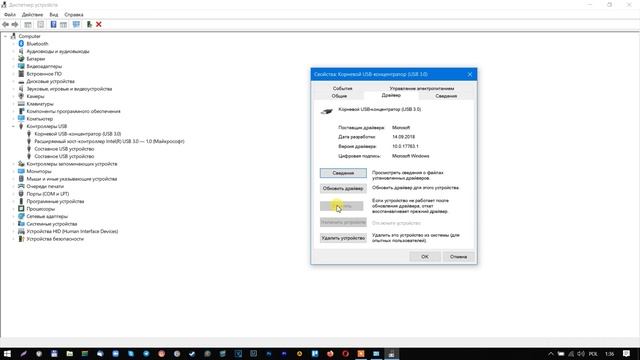
Task: Scan for hardware changes monitor icon
Action: coord(76,24)
